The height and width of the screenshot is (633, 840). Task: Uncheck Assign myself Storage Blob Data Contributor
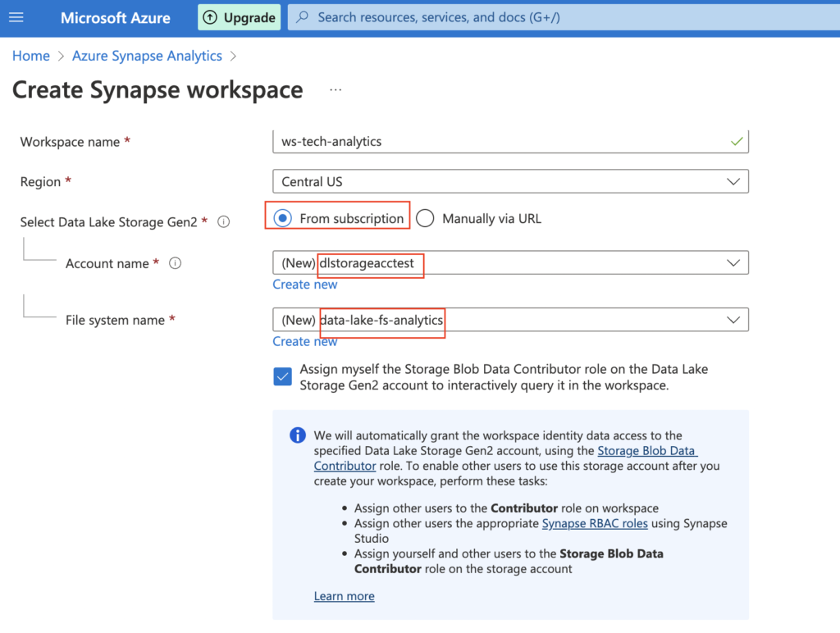pyautogui.click(x=283, y=376)
